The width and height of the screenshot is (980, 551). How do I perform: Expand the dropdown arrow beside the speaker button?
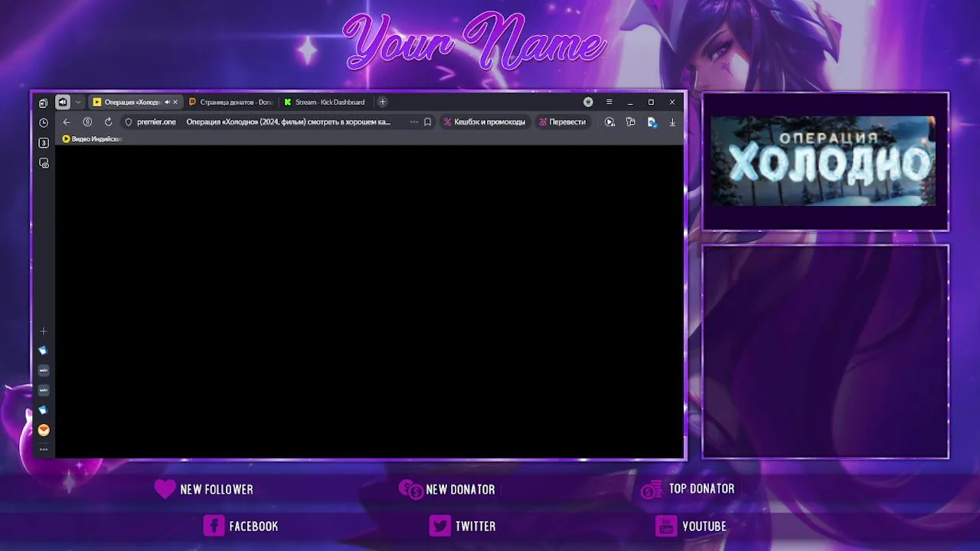pos(77,102)
